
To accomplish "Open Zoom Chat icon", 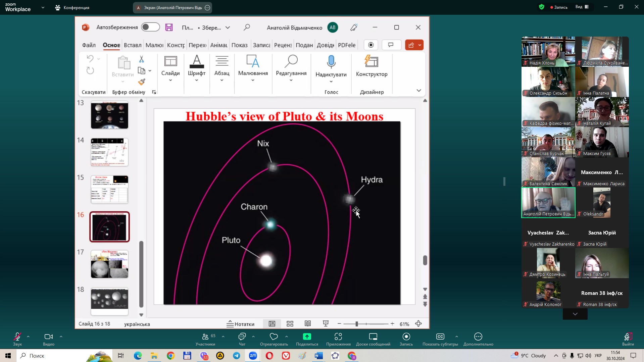I will point(242,336).
